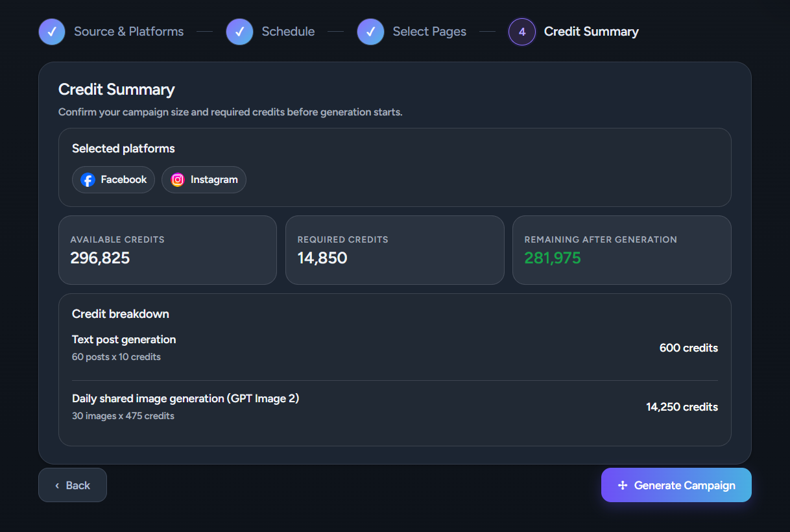Click the Instagram platform chip
The height and width of the screenshot is (532, 790).
(x=204, y=180)
